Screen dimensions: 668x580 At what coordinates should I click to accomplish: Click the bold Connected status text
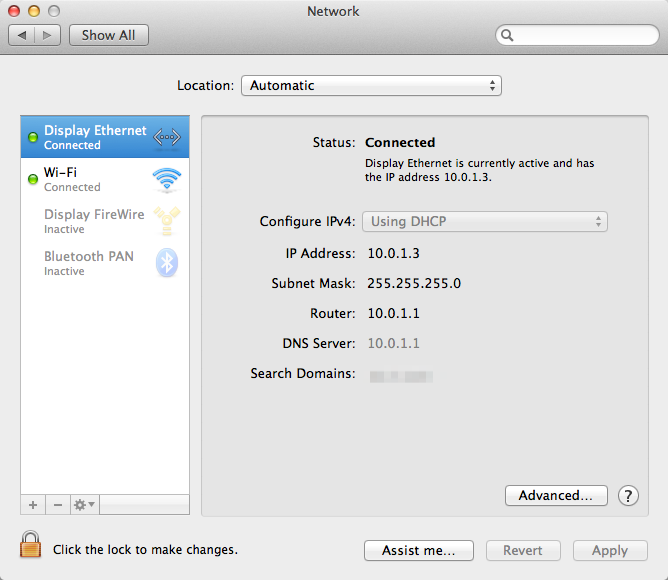pyautogui.click(x=400, y=142)
